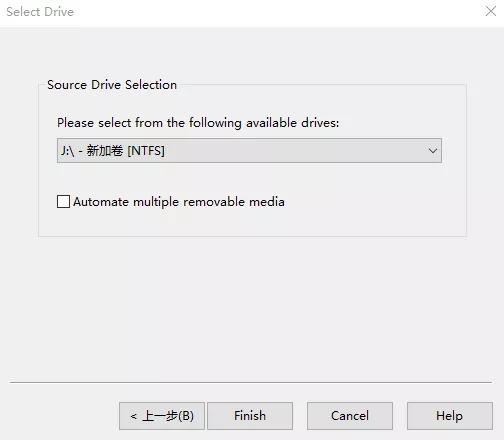Expand the available drives dropdown arrow
Image resolution: width=504 pixels, height=440 pixels.
click(x=433, y=151)
